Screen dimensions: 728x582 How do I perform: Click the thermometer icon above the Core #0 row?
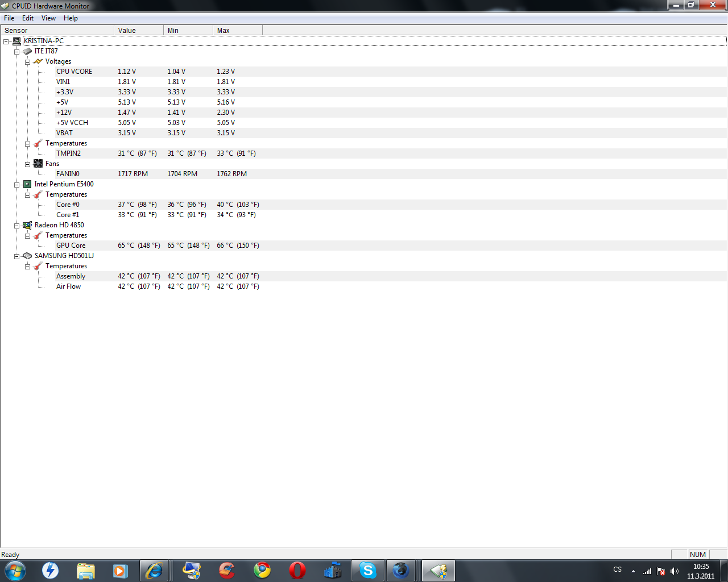tap(38, 194)
